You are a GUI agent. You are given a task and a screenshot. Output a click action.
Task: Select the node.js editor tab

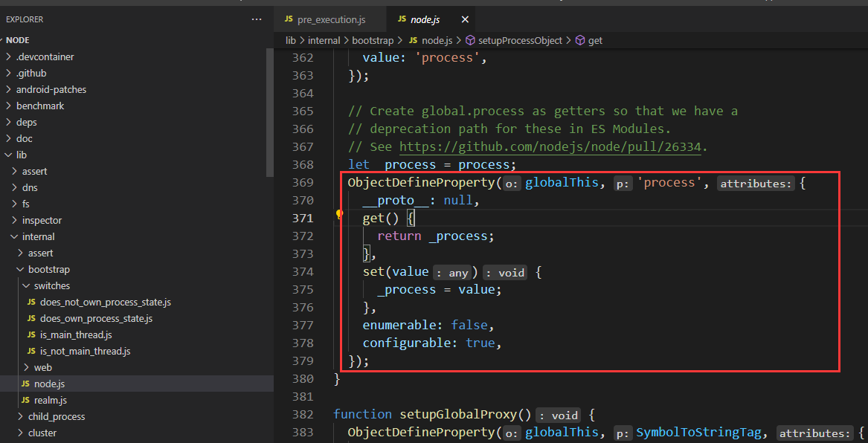pos(425,19)
